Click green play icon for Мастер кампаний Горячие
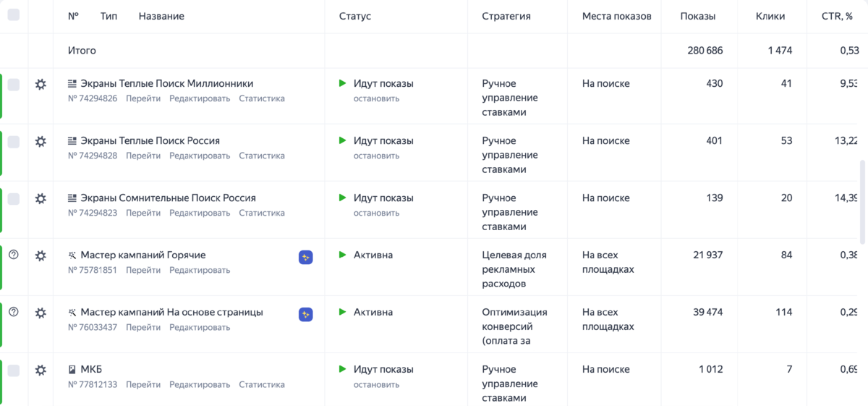Image resolution: width=868 pixels, height=406 pixels. coord(343,255)
